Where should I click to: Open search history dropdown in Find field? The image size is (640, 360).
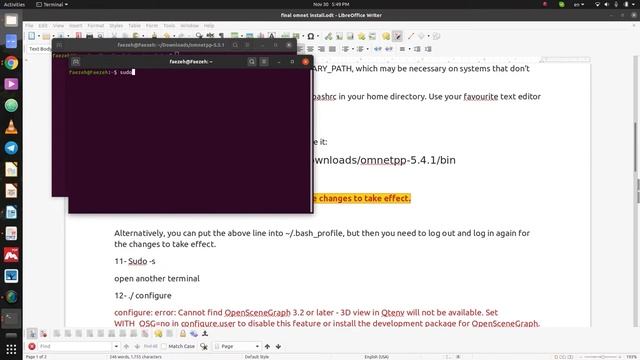tap(116, 346)
